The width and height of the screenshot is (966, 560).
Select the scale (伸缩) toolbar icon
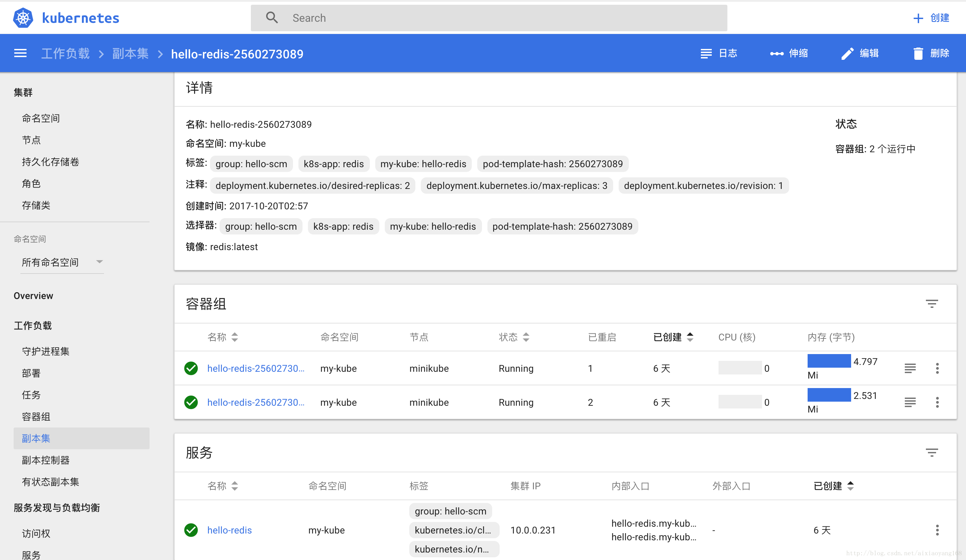click(x=777, y=53)
